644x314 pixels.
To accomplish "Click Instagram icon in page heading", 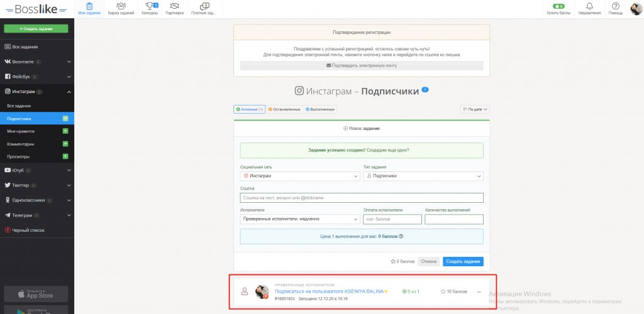I will (x=299, y=90).
